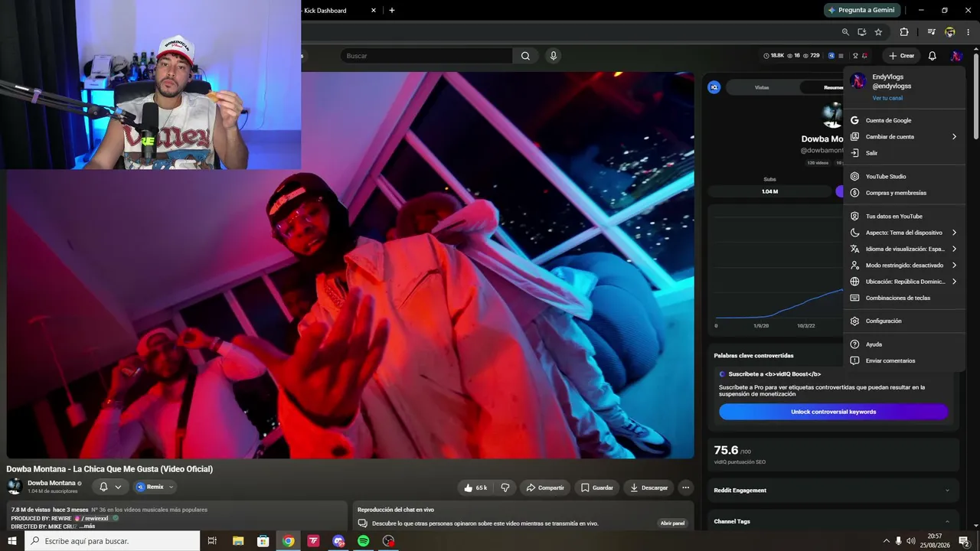This screenshot has width=980, height=551.
Task: Open YouTube Studio from account menu
Action: point(904,177)
